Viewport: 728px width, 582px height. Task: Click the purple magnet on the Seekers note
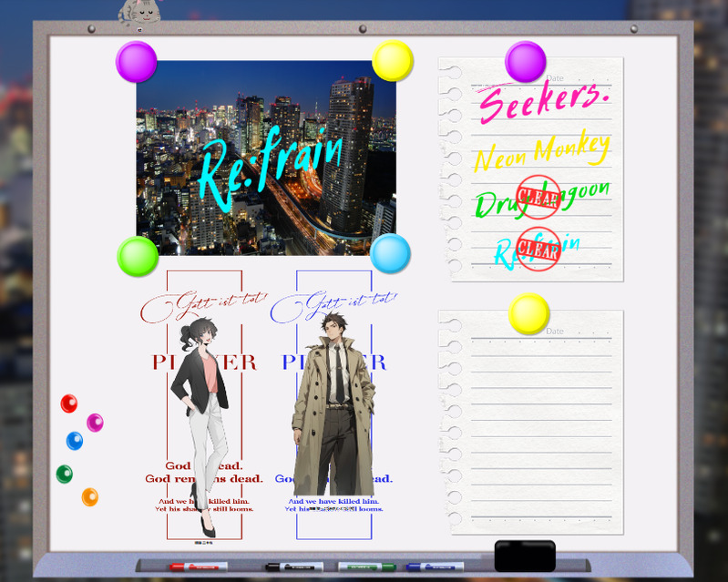point(525,62)
